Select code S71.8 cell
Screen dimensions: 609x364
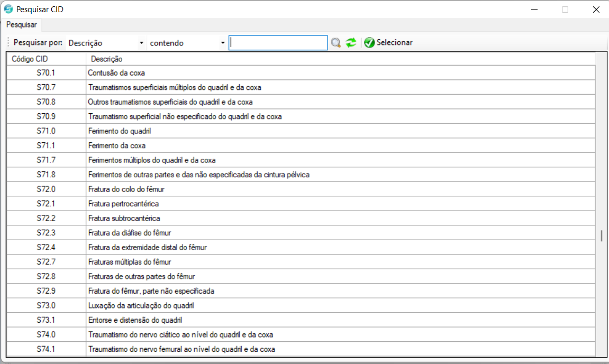pyautogui.click(x=46, y=175)
